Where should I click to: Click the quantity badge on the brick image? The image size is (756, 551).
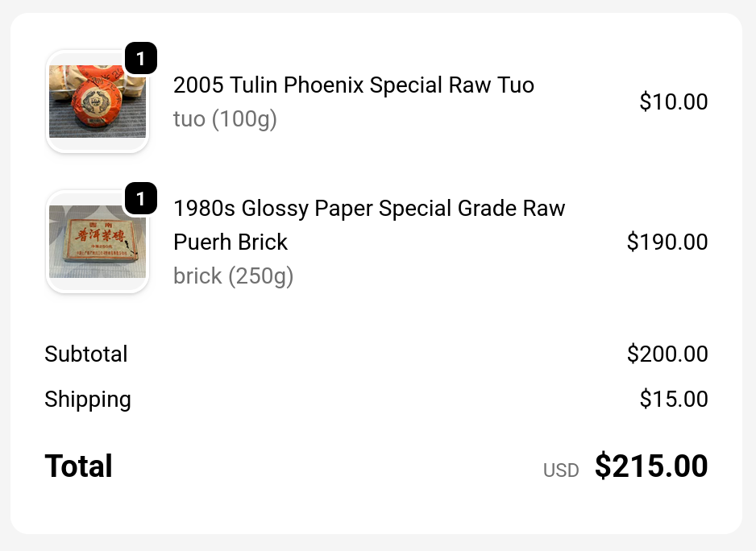click(x=141, y=199)
